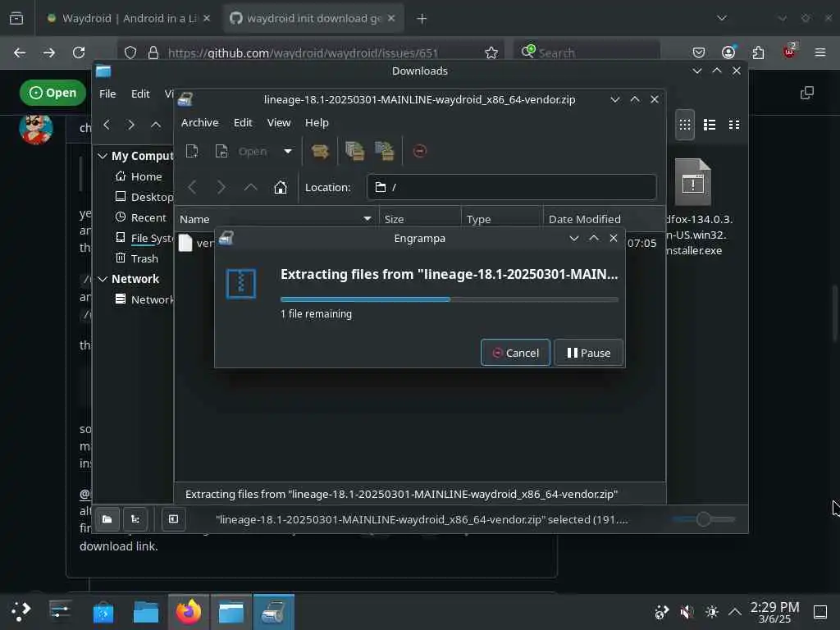Toggle the Downloads sidebar pane visibility

pos(174,519)
